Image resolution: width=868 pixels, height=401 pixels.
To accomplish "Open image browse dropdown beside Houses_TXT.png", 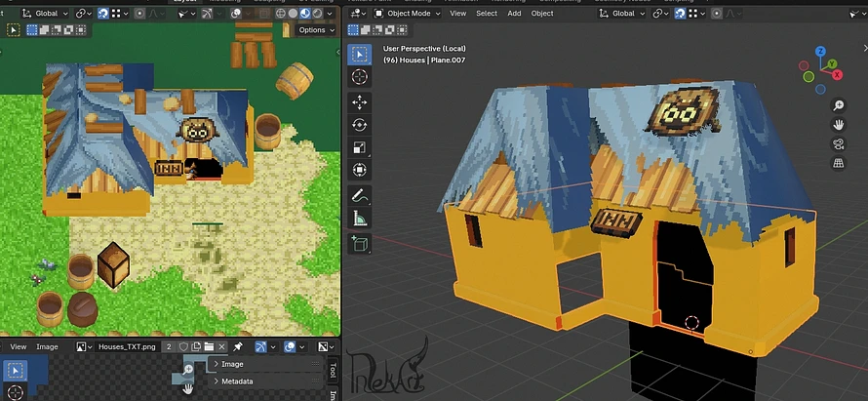I will (x=84, y=346).
